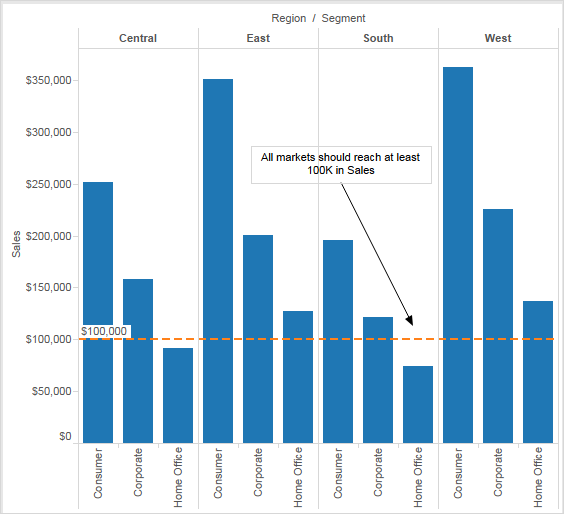Select the Central region header
The image size is (564, 514).
[138, 38]
